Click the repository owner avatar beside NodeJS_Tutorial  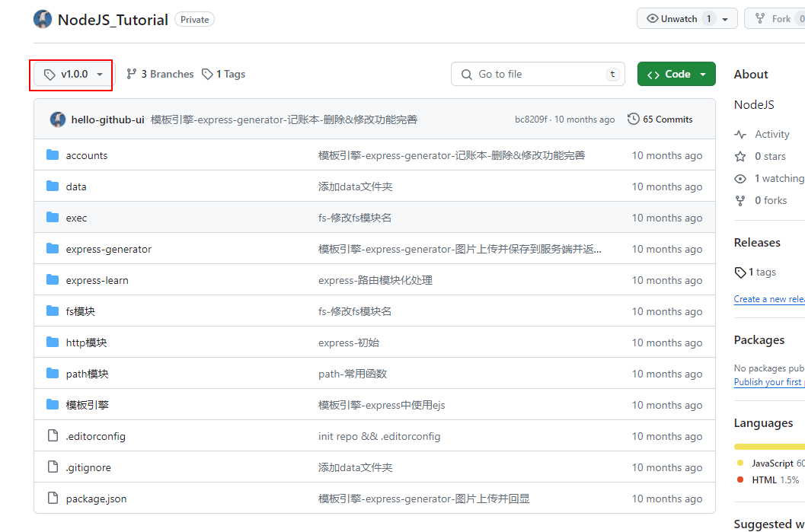click(x=43, y=20)
